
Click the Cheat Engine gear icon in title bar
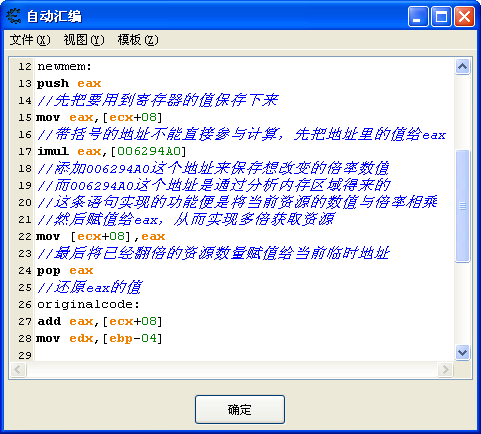tap(14, 16)
